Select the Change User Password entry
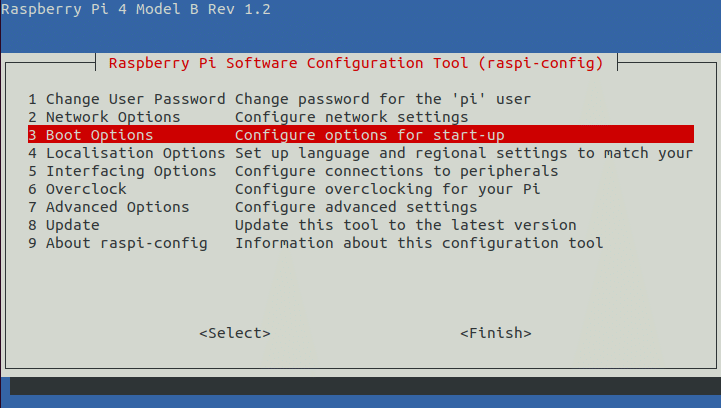This screenshot has height=408, width=721. pyautogui.click(x=127, y=99)
